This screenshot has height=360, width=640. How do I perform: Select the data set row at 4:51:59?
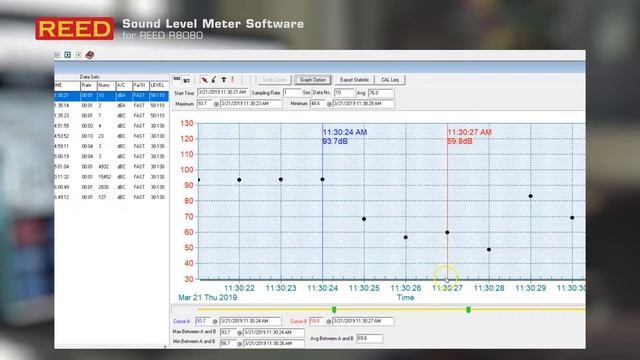tap(111, 126)
